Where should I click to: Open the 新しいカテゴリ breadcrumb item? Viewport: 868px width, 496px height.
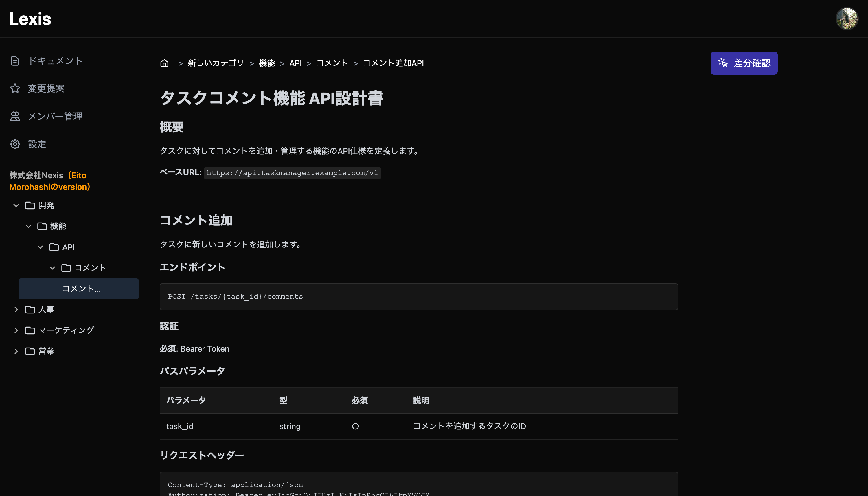coord(215,63)
